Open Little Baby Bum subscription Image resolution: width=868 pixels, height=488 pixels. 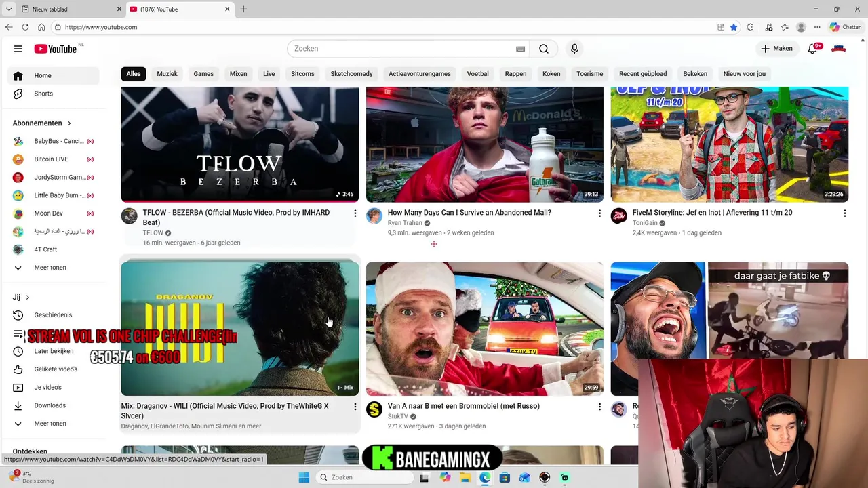[54, 195]
